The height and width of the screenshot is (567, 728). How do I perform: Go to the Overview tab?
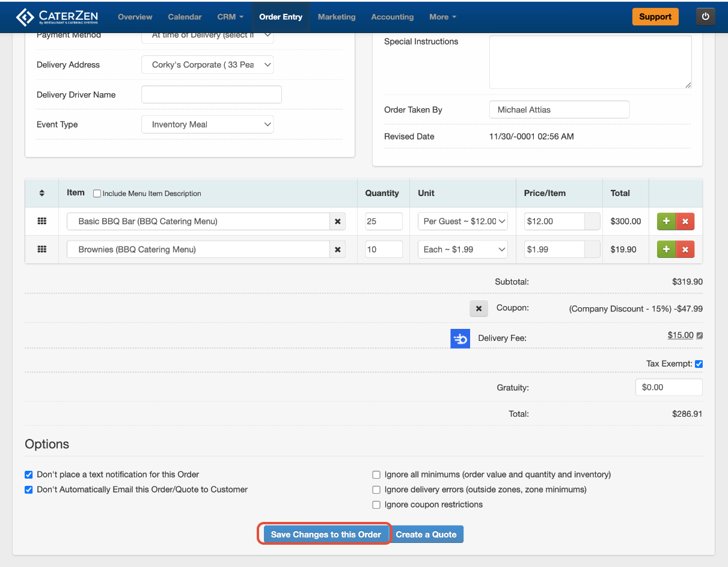point(135,17)
